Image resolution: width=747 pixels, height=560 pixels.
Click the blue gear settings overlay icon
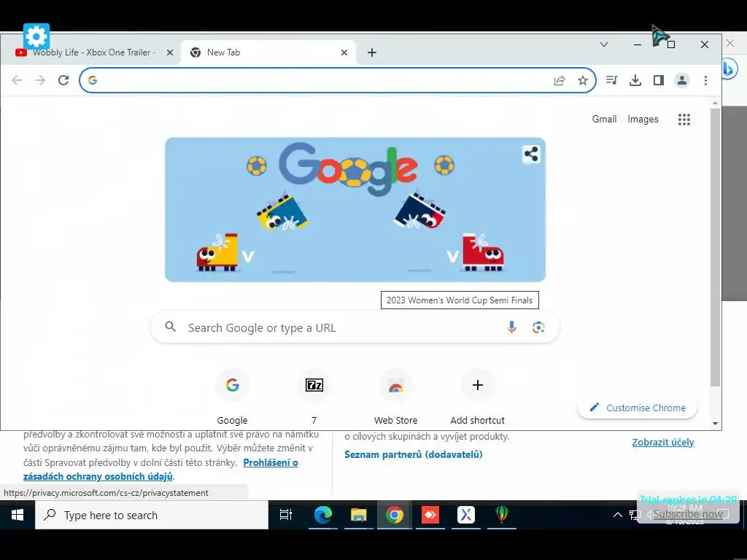[x=36, y=36]
